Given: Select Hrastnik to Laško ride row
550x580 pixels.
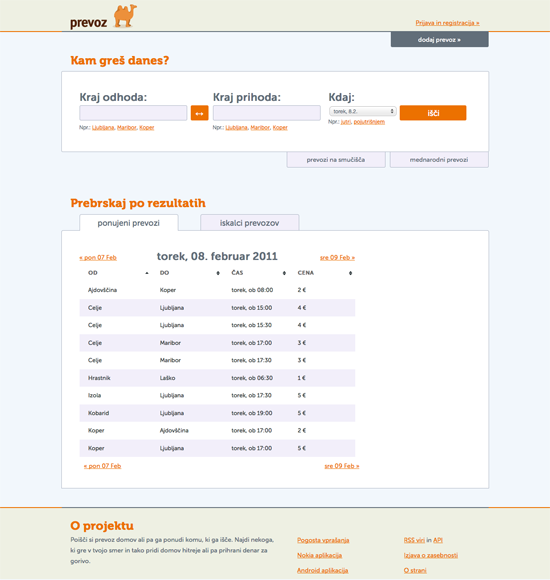Looking at the screenshot, I should (217, 378).
